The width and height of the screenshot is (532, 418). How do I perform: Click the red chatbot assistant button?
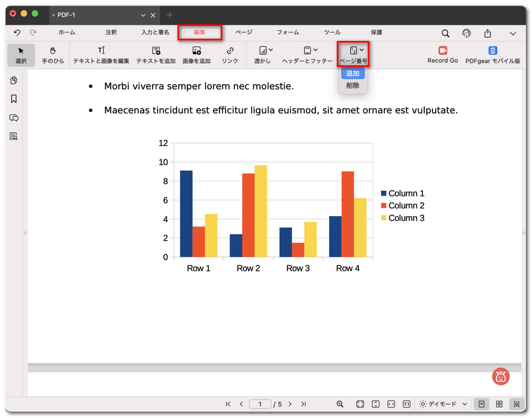(x=500, y=377)
